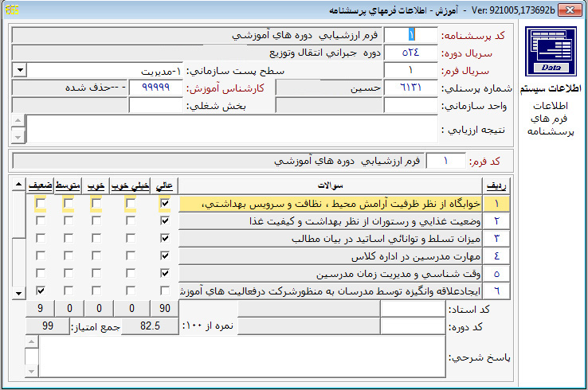Image resolution: width=588 pixels, height=390 pixels.
Task: Click the كد فرم input field
Action: pos(446,161)
